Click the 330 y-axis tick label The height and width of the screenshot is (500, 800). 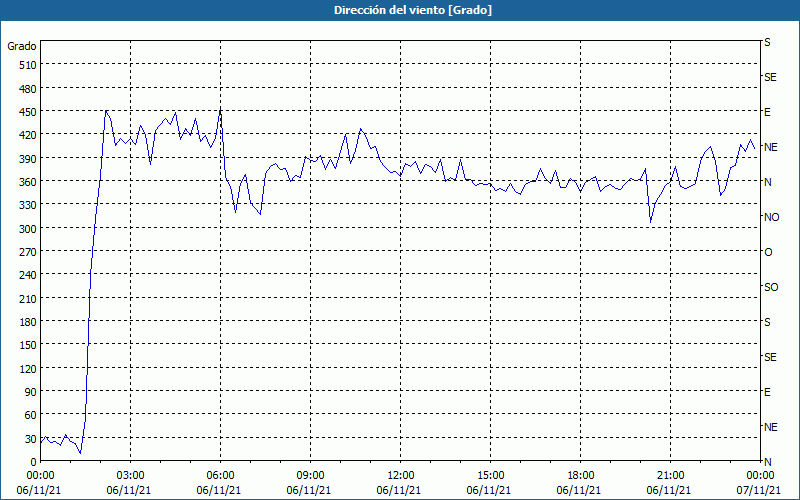(x=28, y=205)
